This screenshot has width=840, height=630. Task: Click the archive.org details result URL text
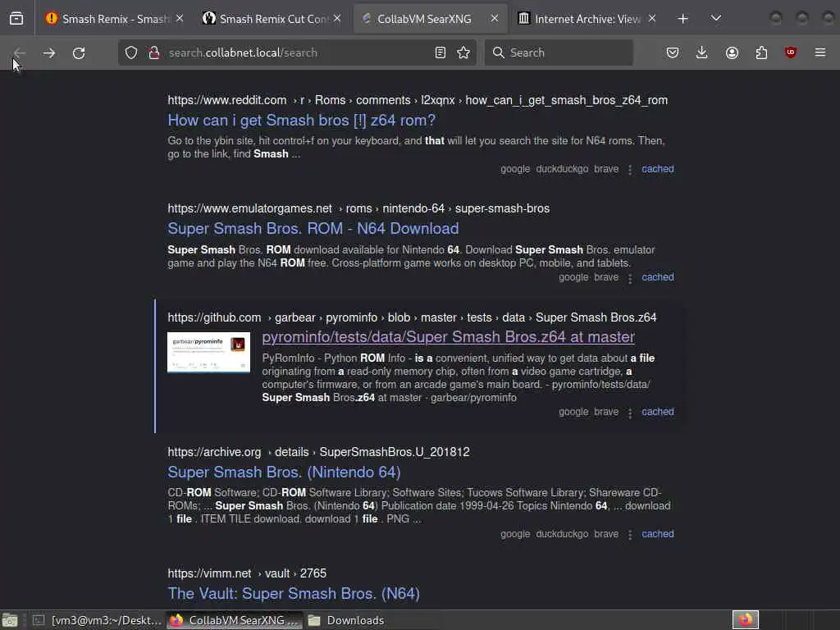319,452
